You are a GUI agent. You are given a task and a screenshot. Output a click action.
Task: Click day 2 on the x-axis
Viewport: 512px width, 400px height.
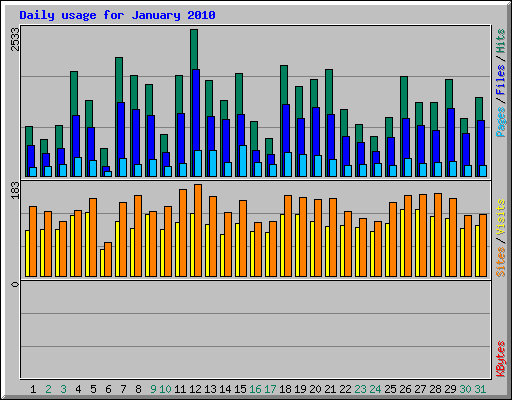tap(48, 389)
